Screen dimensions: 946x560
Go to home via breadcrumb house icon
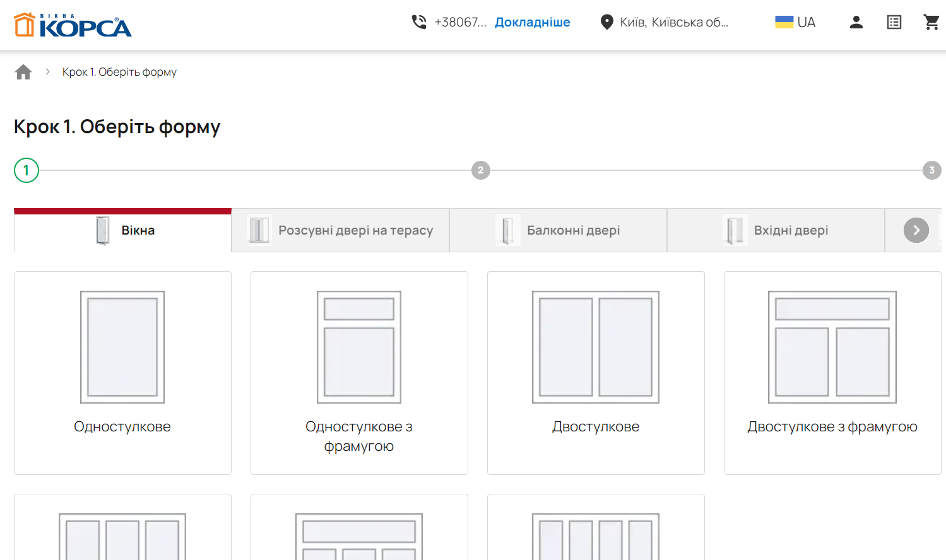pos(23,72)
